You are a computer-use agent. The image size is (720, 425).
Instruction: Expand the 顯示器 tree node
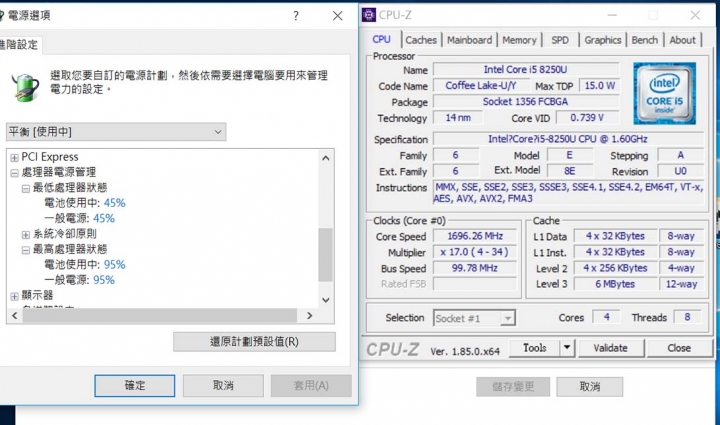click(14, 296)
